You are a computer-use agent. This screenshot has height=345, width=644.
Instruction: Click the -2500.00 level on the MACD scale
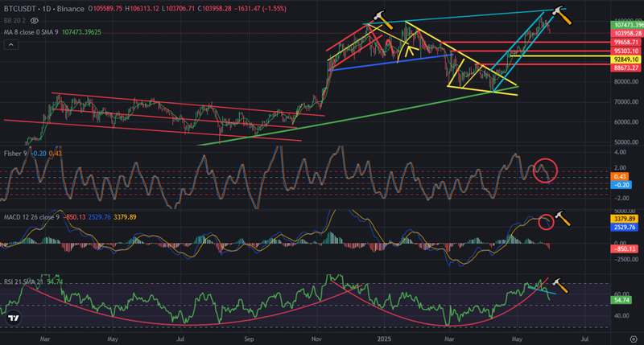tap(626, 259)
